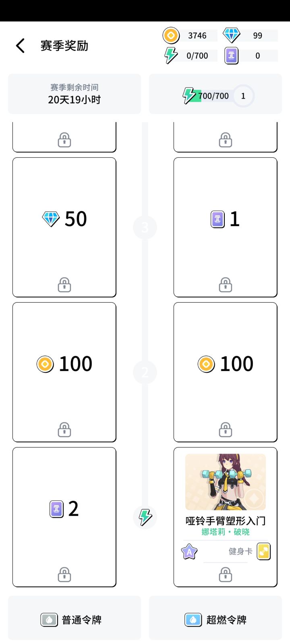Click the level 1 circle badge

(243, 96)
